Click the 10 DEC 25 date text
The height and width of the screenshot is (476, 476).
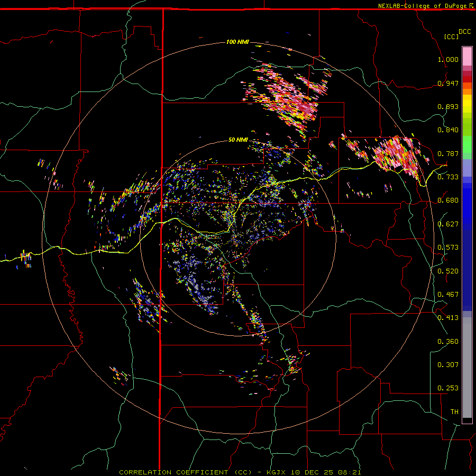pos(313,472)
